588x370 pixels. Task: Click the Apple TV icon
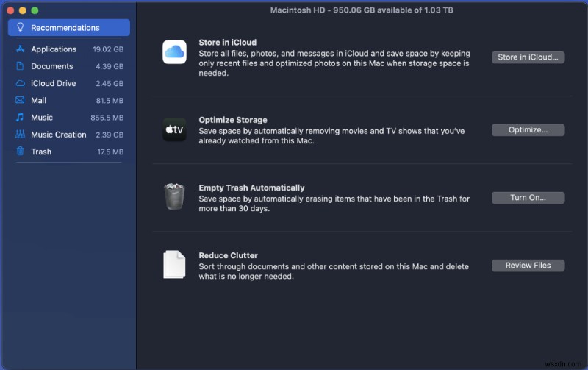(x=174, y=129)
